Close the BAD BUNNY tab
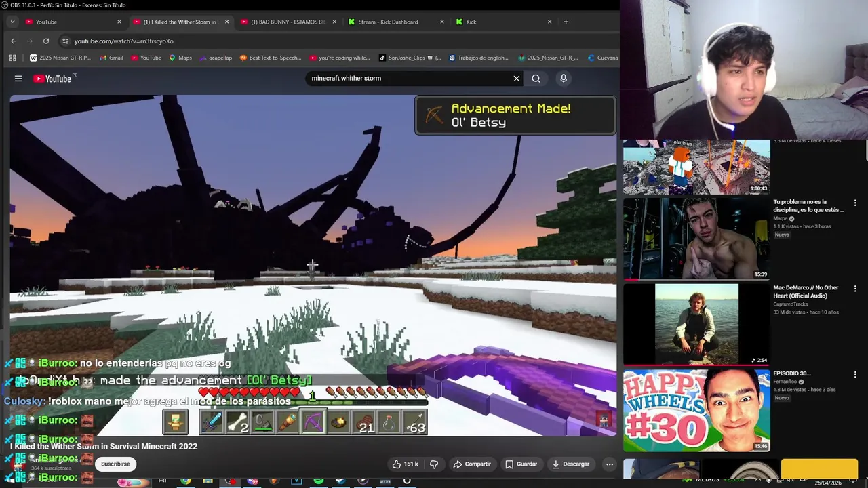 (x=334, y=22)
